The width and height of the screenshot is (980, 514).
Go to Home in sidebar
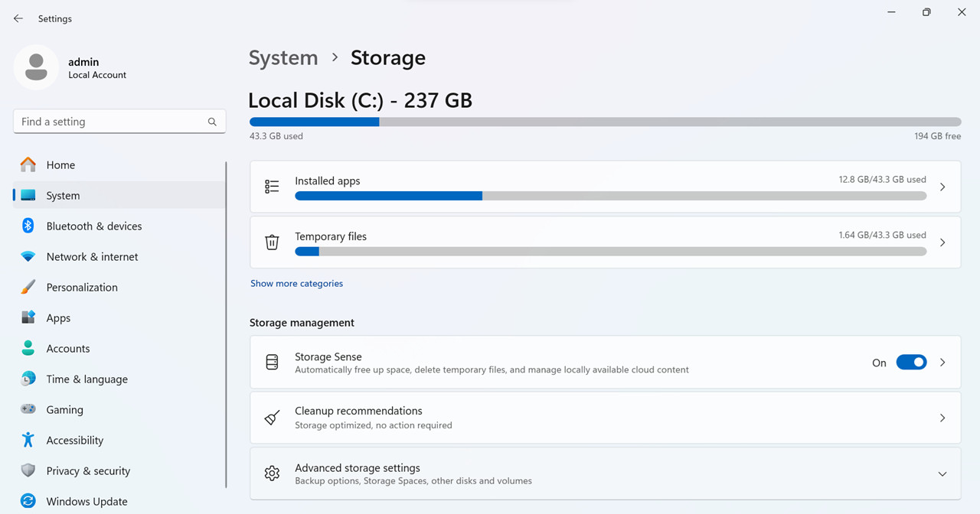click(60, 164)
